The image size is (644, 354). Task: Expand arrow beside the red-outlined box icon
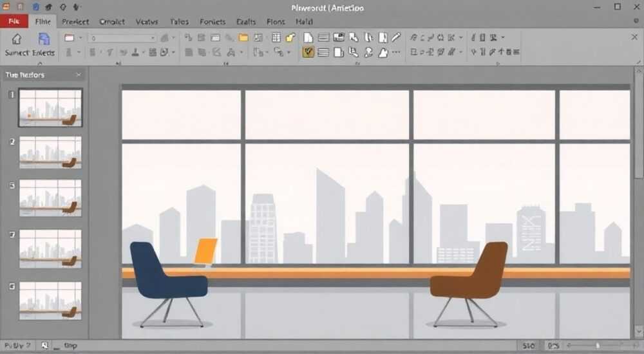(80, 38)
